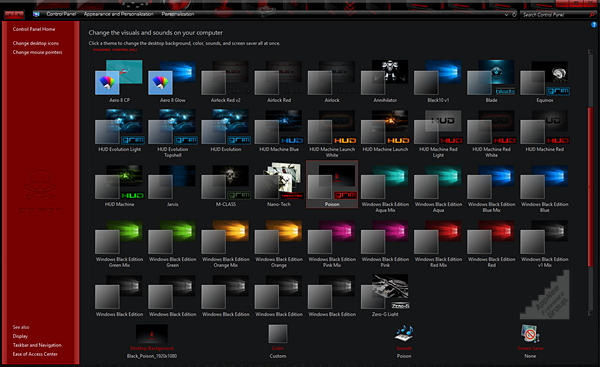Choose the Jarvis theme
600x367 pixels.
pyautogui.click(x=173, y=185)
